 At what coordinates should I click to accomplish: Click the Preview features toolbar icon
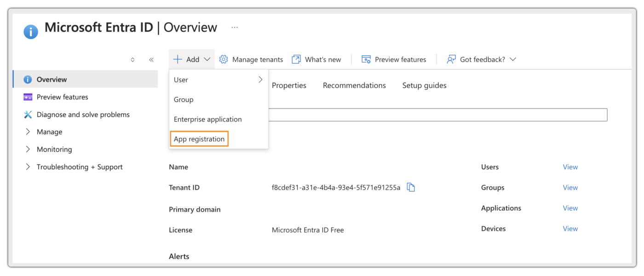point(366,59)
